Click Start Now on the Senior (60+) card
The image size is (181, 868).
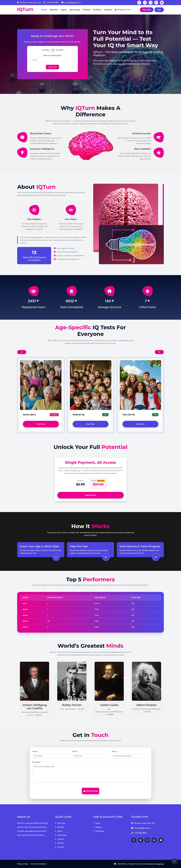(41, 424)
